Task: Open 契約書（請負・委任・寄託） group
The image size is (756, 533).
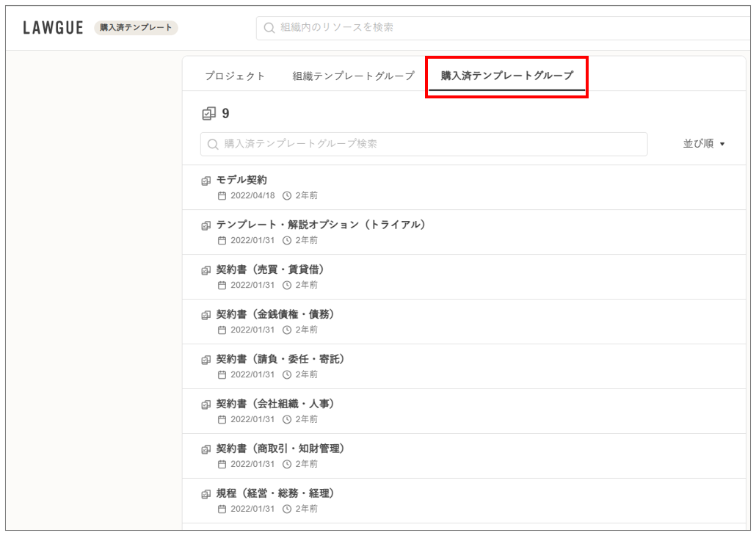Action: pyautogui.click(x=280, y=359)
